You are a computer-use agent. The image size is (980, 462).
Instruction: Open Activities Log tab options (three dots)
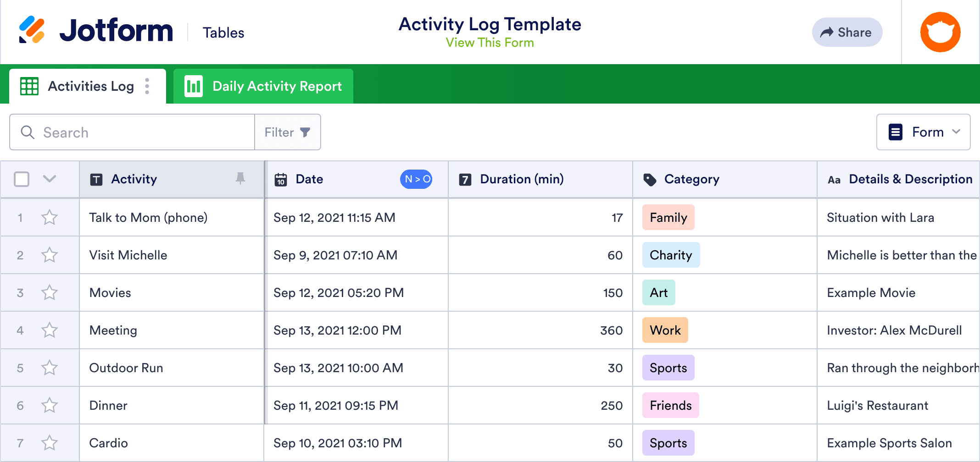147,86
